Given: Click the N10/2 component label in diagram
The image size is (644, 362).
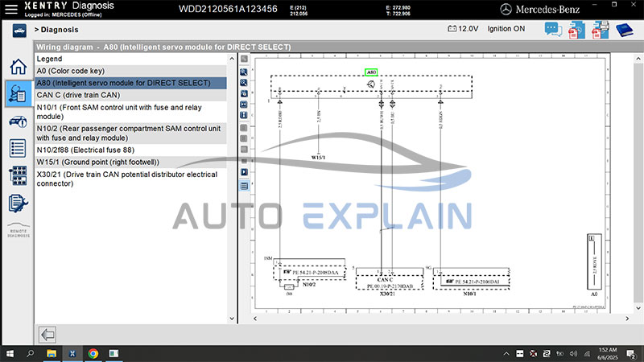Looking at the screenshot, I should coord(309,285).
